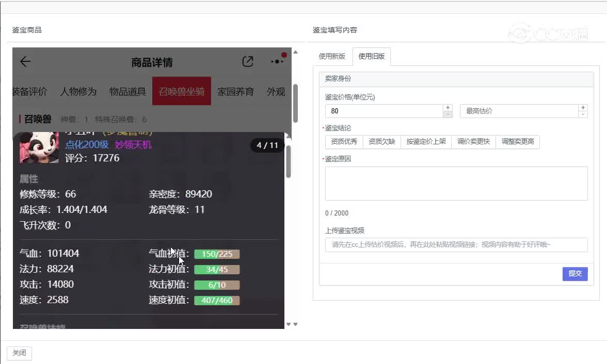Click the plus stepper for 鉴宝价格
The height and width of the screenshot is (364, 607).
point(448,108)
